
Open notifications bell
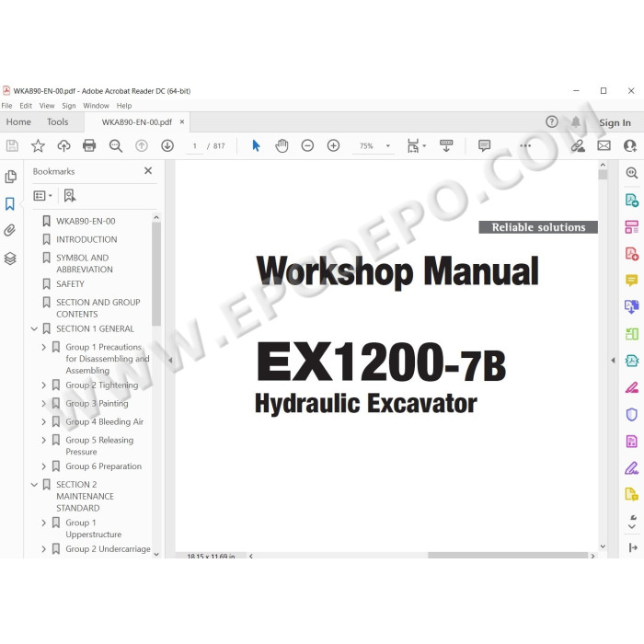coord(576,122)
